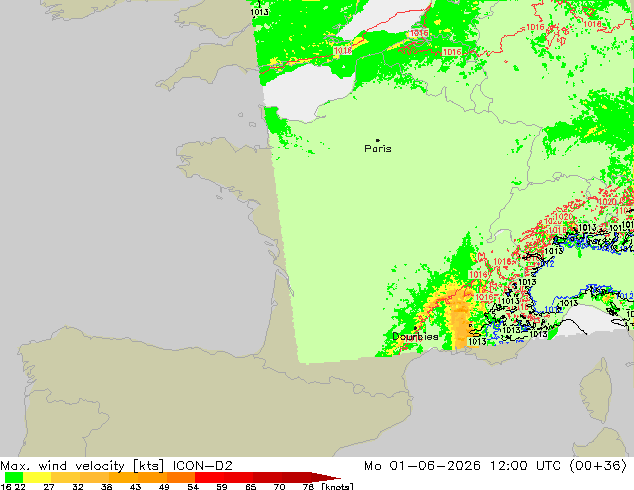Click the '65' value in the legend scale
The image size is (634, 490).
250,486
